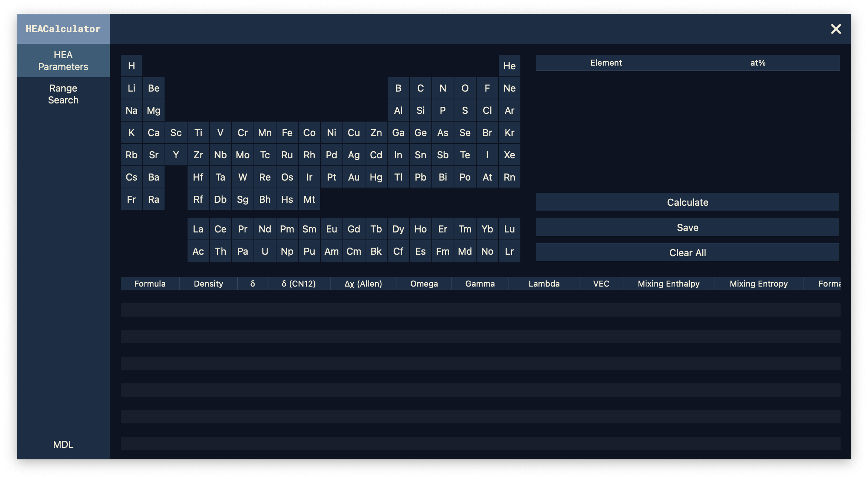Pick Manganese (Mn) tile
This screenshot has width=868, height=479.
(x=265, y=132)
